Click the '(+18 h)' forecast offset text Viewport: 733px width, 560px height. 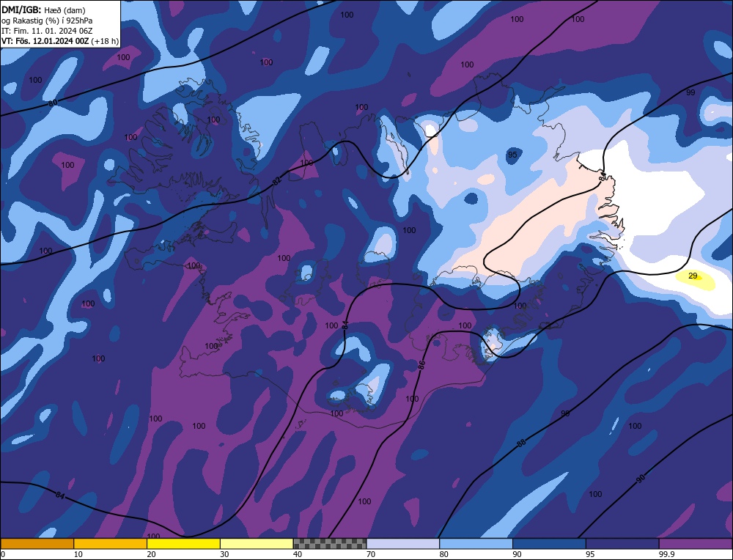(104, 41)
